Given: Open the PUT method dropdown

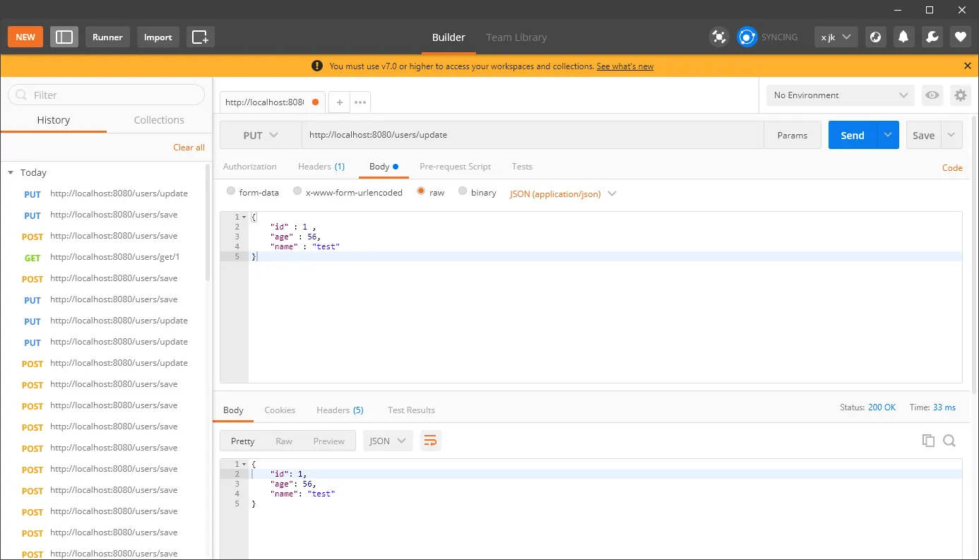Looking at the screenshot, I should pyautogui.click(x=261, y=135).
